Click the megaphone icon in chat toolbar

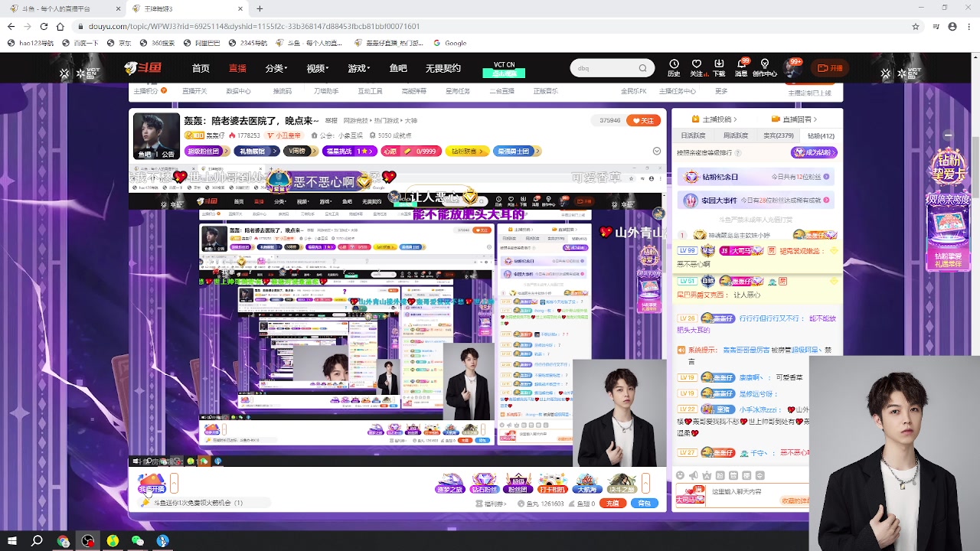(x=694, y=475)
